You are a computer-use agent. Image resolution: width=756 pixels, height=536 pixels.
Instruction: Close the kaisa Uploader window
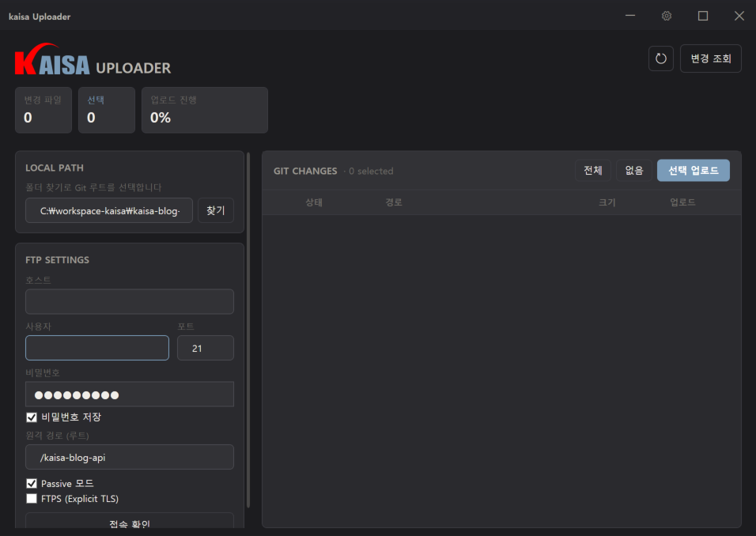pyautogui.click(x=739, y=16)
